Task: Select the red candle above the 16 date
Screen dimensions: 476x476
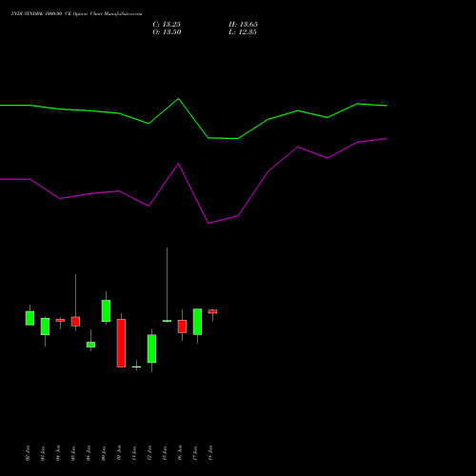Action: click(182, 327)
